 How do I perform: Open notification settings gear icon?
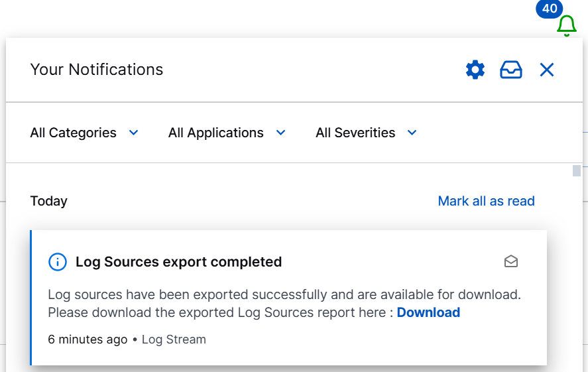475,70
